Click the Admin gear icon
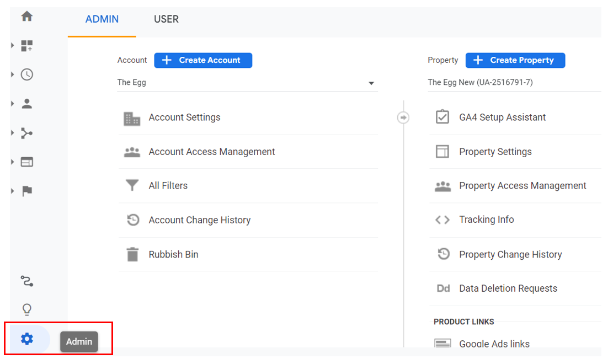 click(x=26, y=339)
